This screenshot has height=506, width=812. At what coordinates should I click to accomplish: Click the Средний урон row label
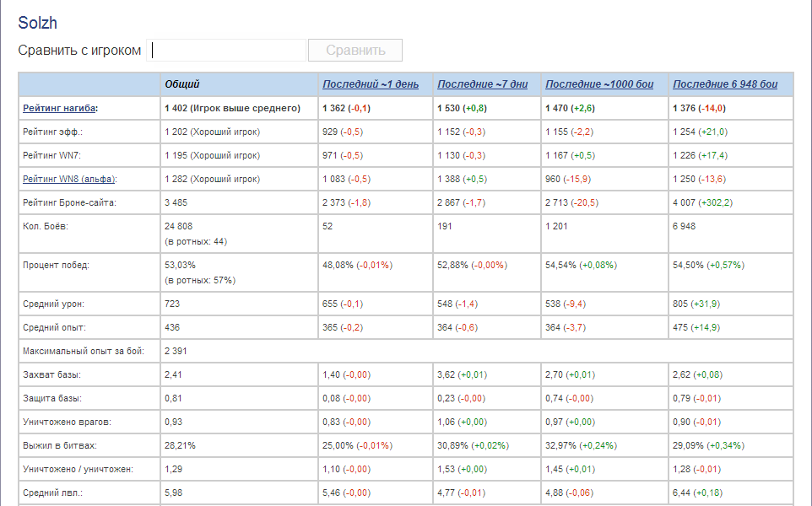[54, 304]
